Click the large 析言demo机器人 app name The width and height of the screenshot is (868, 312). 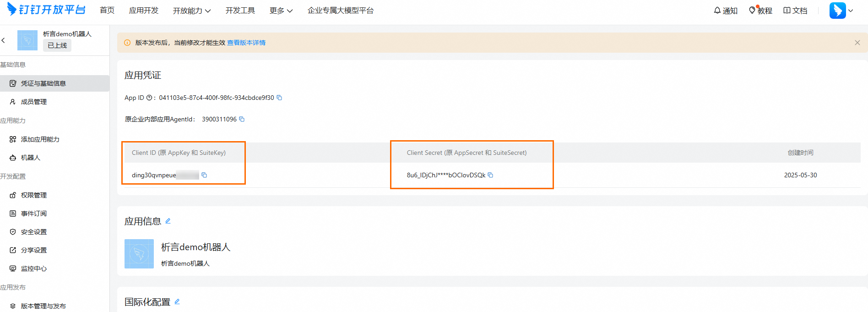pyautogui.click(x=196, y=247)
